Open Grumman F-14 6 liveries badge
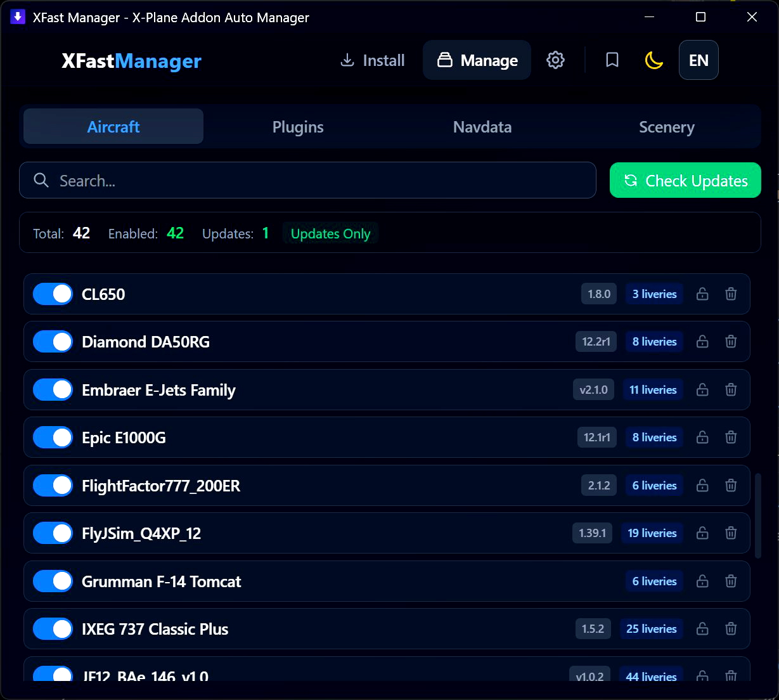This screenshot has height=700, width=779. click(654, 581)
